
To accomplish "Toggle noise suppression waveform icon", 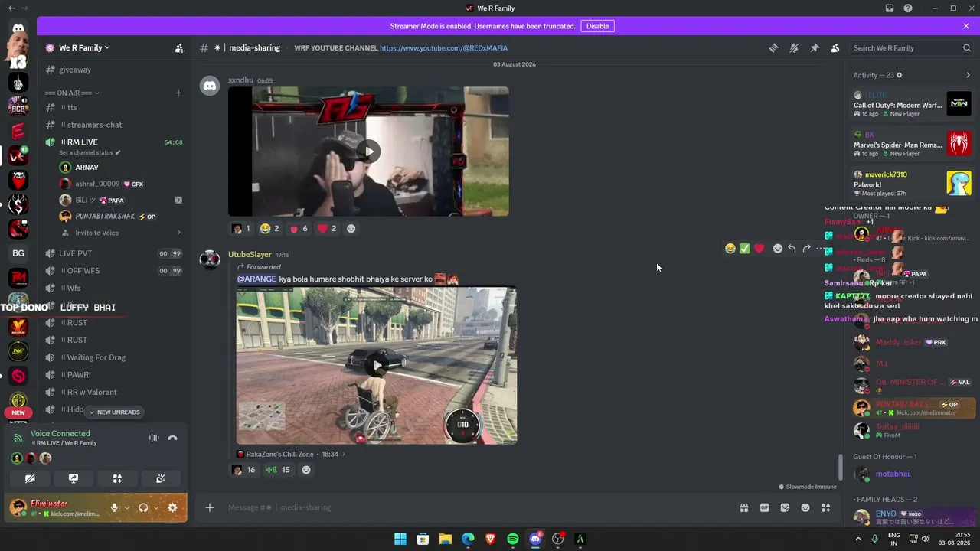I will click(x=154, y=438).
